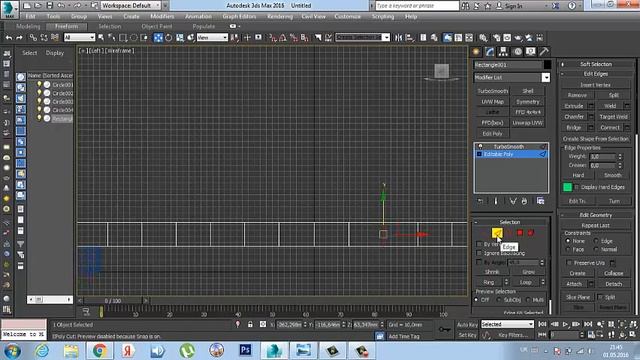Enable Ignore Backfacing checkbox
The width and height of the screenshot is (640, 360).
(479, 253)
